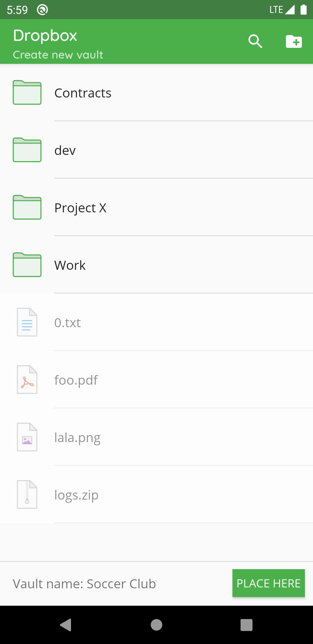Tap the lala.png image file icon
This screenshot has width=313, height=644.
27,437
